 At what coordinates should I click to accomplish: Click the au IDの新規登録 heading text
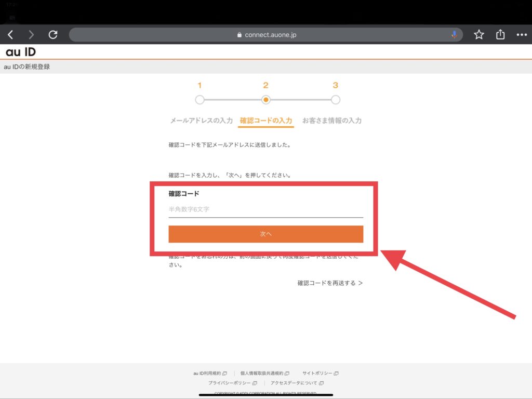click(27, 67)
